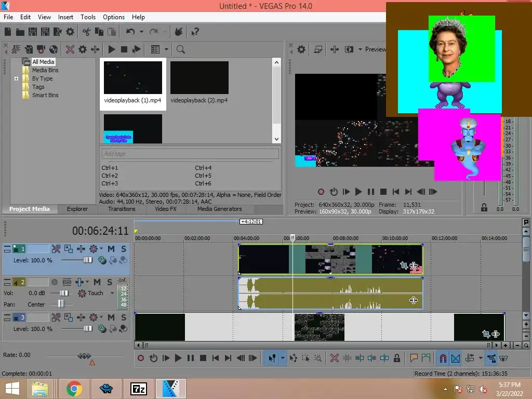Image resolution: width=532 pixels, height=399 pixels.
Task: Toggle split screen view in preview
Action: coord(349,49)
